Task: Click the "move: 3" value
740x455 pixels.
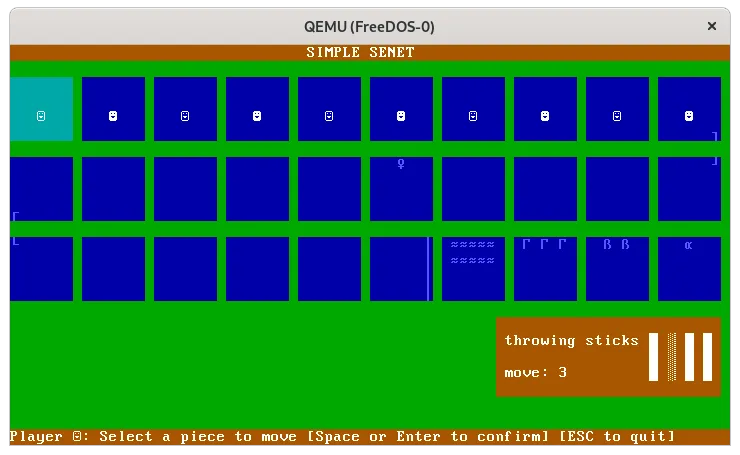Action: tap(536, 372)
